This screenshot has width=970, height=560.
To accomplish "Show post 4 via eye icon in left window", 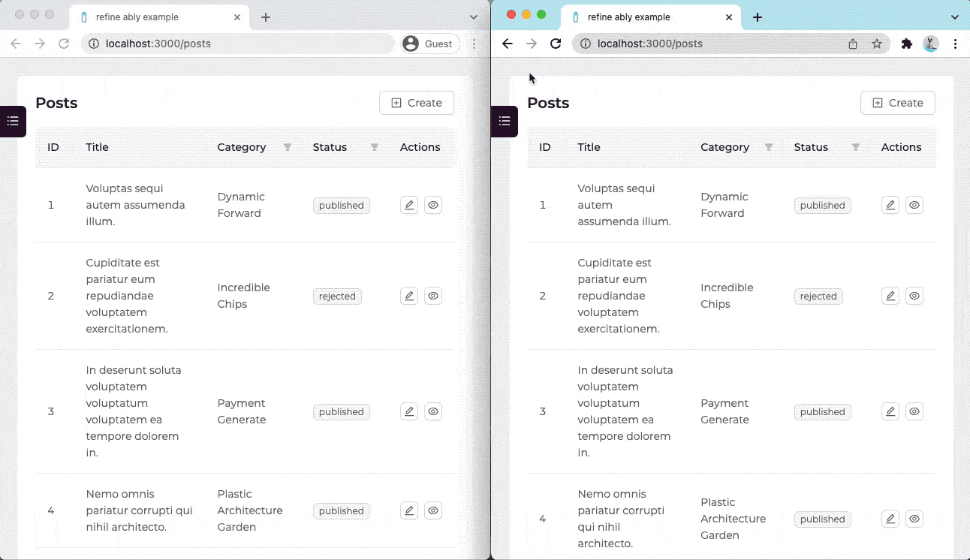I will tap(433, 510).
